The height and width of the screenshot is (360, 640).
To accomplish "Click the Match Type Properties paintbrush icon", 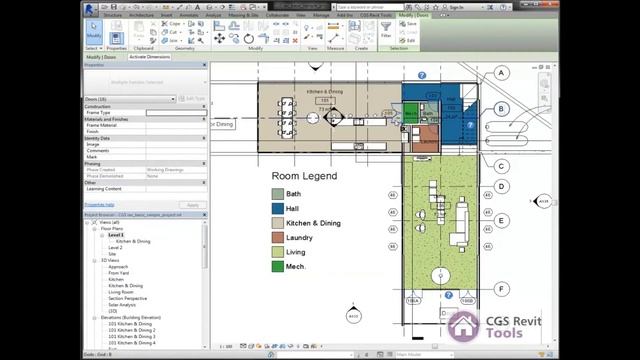I will 153,40.
